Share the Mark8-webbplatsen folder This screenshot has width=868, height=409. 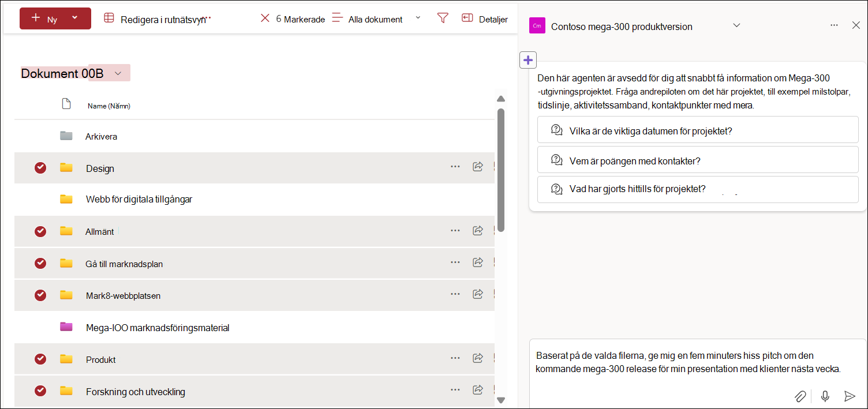(x=478, y=294)
